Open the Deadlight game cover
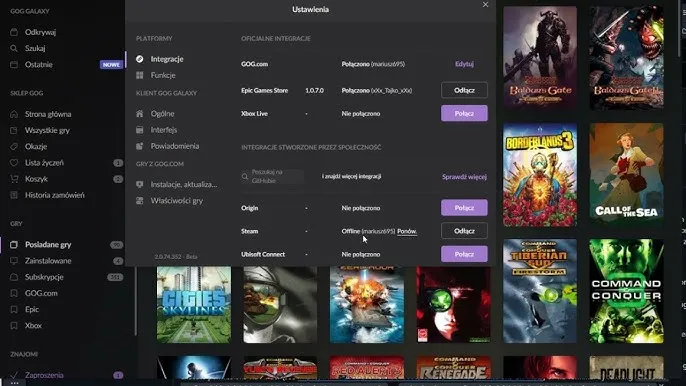The image size is (686, 386). (626, 367)
